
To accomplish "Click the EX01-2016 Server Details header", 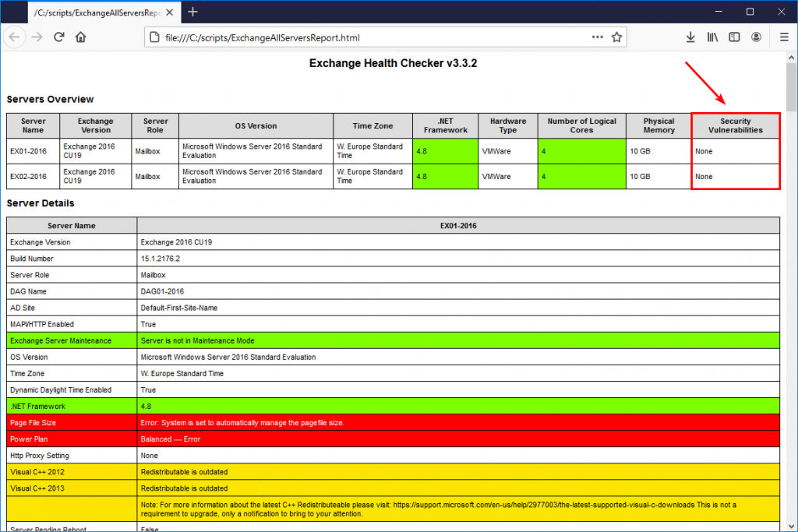I will [458, 225].
